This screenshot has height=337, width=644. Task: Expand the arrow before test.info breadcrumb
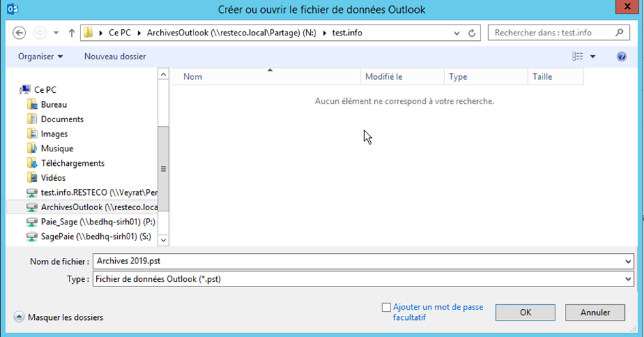(324, 33)
